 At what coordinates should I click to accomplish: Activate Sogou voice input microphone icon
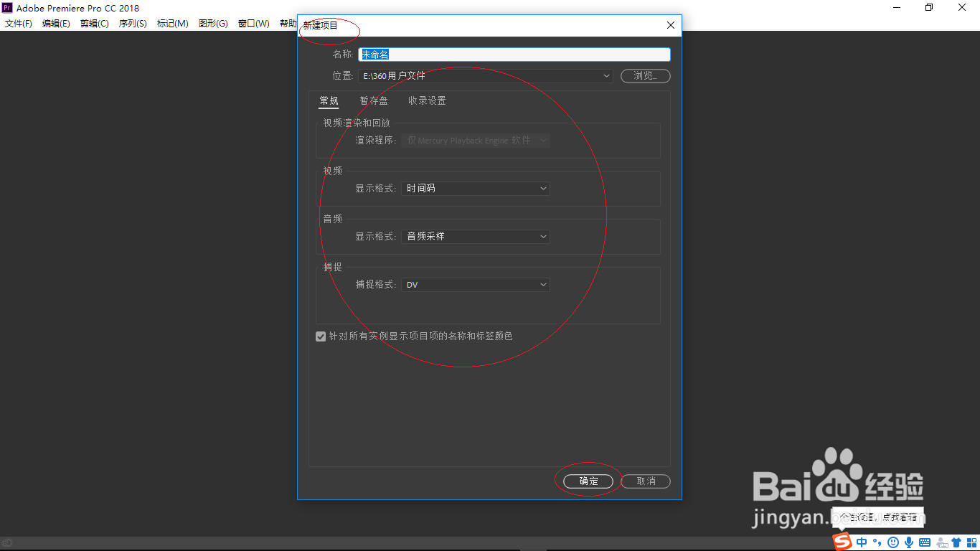(908, 542)
